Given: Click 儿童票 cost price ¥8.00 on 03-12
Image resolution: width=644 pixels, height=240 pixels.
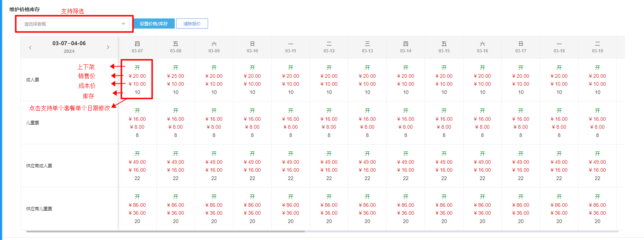Looking at the screenshot, I should click(329, 127).
